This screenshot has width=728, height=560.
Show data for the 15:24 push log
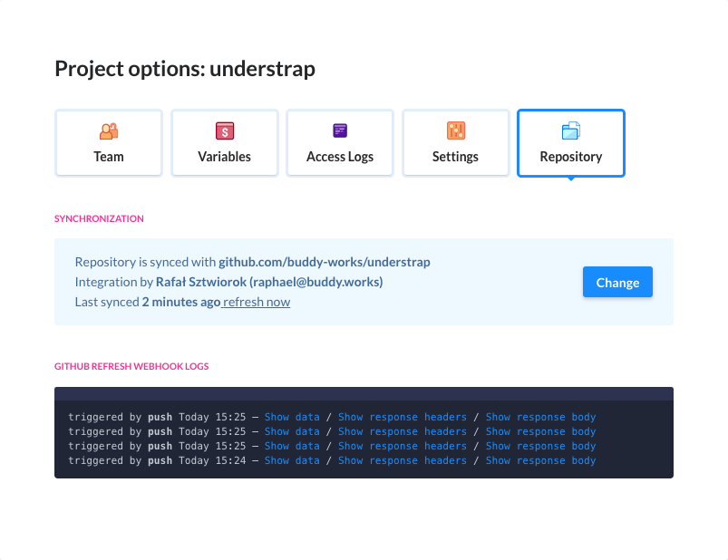292,460
